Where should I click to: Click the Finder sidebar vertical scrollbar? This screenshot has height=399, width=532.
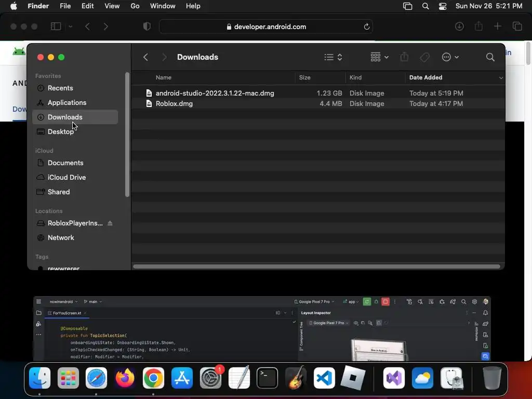(127, 135)
